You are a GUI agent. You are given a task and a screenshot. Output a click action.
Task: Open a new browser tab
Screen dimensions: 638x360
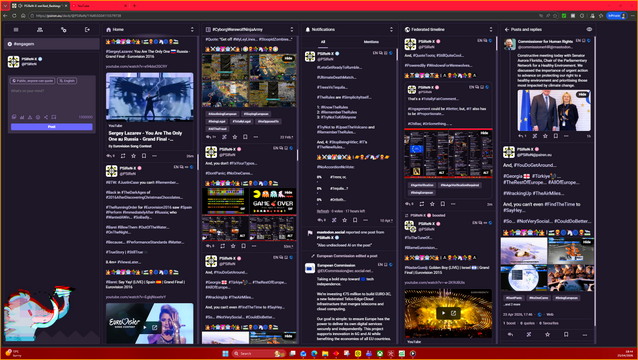click(134, 6)
